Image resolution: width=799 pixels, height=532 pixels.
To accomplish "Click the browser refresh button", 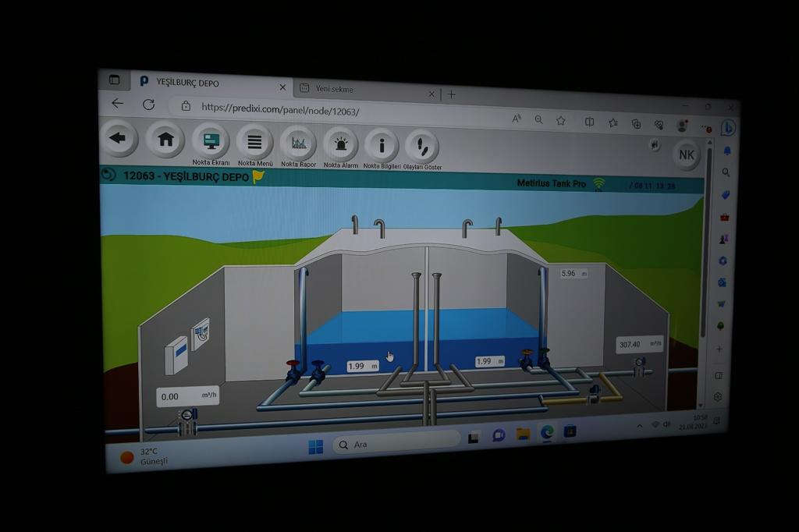I will (x=148, y=104).
